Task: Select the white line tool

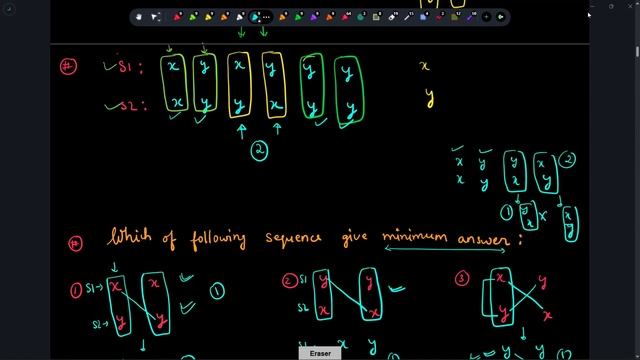Action: click(x=408, y=17)
